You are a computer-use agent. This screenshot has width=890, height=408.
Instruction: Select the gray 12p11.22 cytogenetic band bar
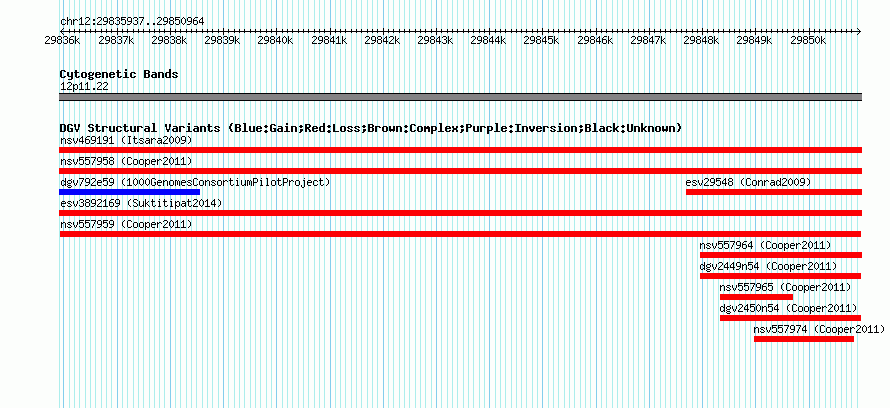(461, 97)
